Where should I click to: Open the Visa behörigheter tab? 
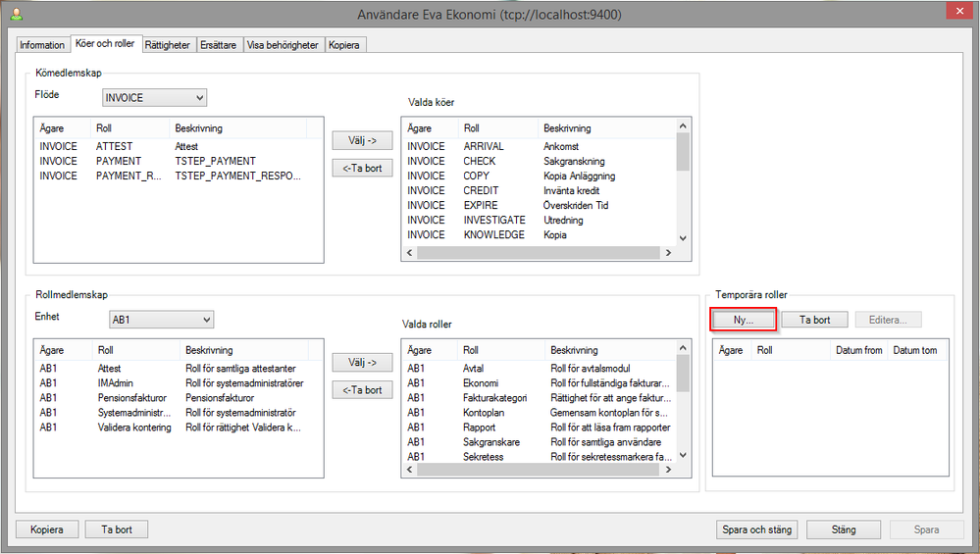(283, 45)
